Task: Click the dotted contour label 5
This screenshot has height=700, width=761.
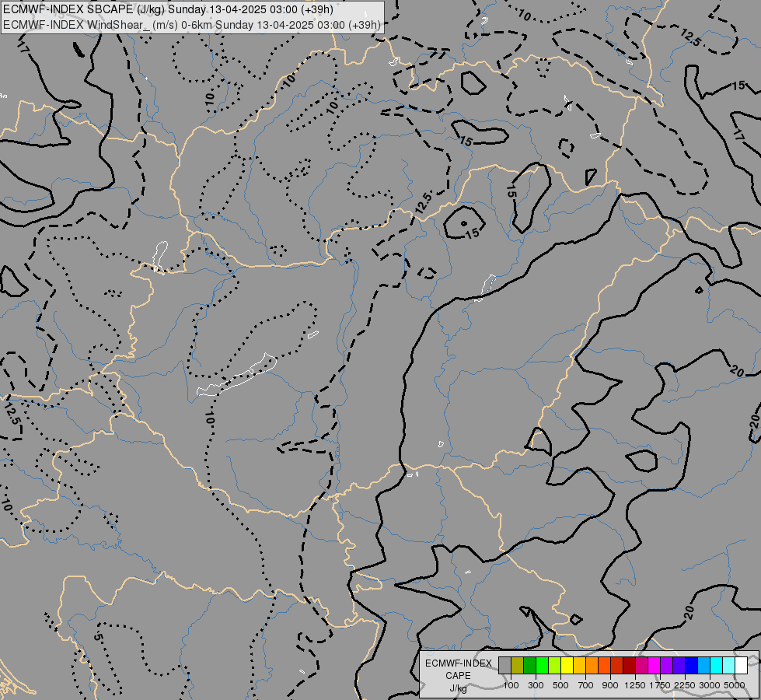Action: click(x=98, y=637)
